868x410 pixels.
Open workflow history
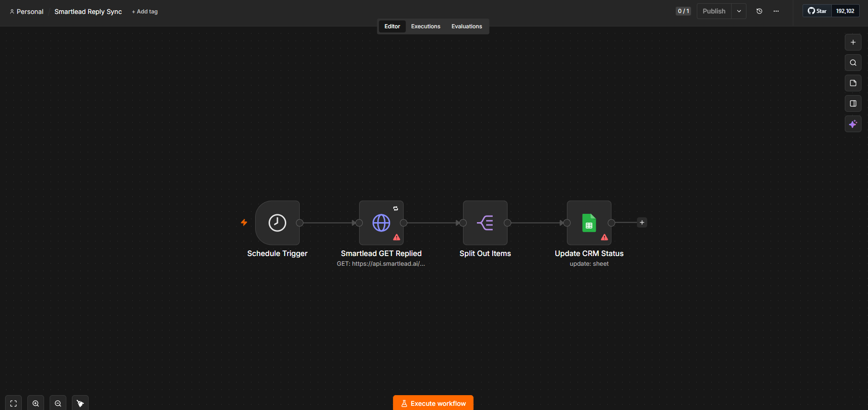(759, 11)
